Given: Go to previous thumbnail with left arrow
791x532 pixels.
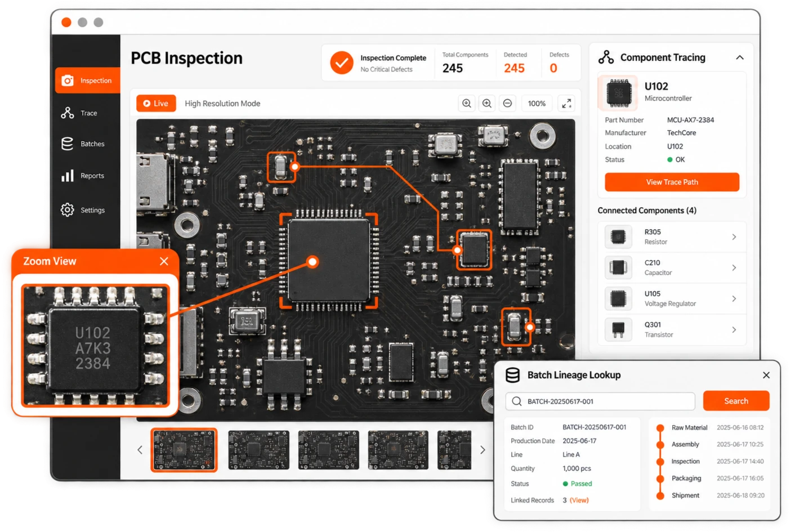Looking at the screenshot, I should point(140,450).
